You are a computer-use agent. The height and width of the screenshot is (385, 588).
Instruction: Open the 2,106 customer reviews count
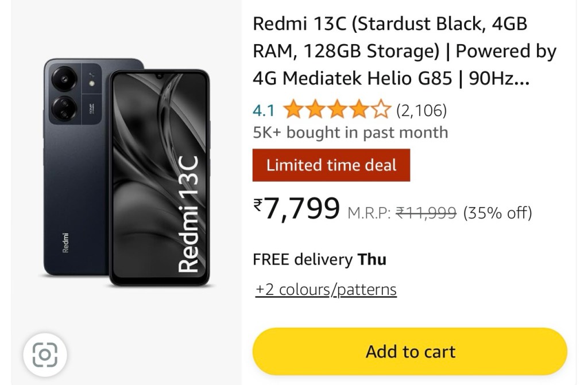pyautogui.click(x=421, y=110)
